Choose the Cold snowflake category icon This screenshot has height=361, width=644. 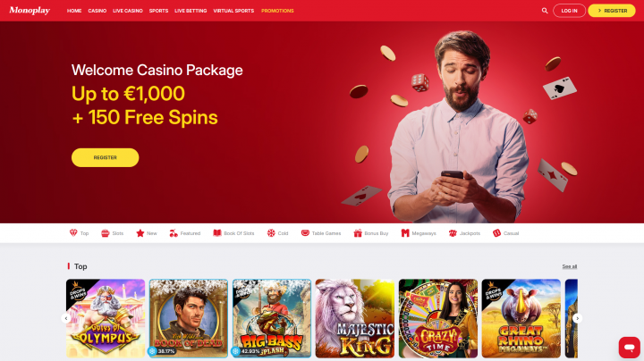pos(271,233)
